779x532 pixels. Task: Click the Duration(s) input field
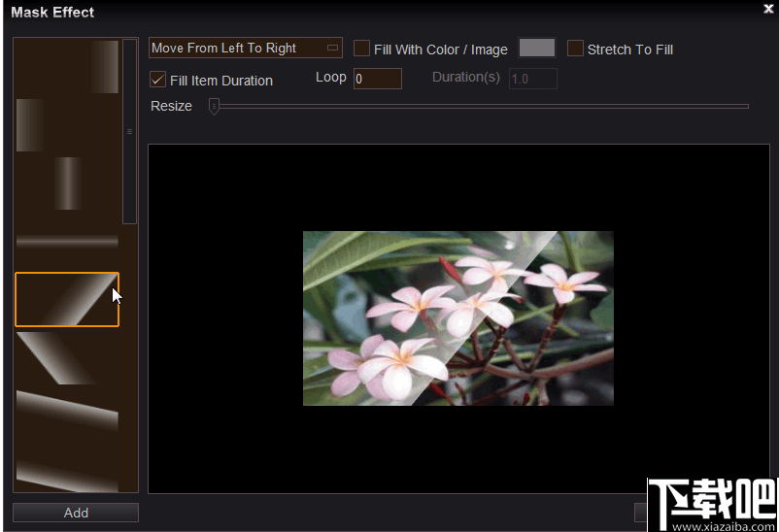click(x=532, y=79)
